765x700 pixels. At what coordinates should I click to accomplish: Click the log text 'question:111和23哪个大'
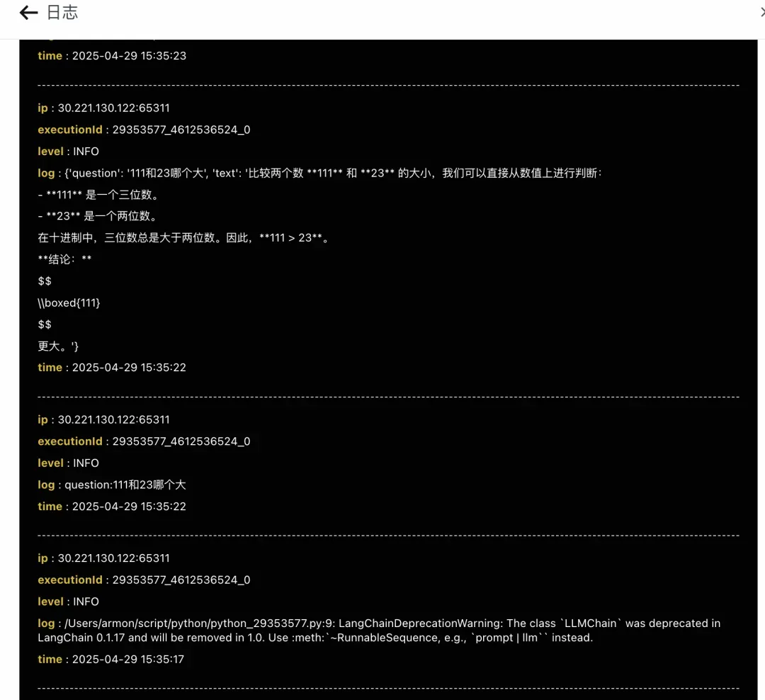125,485
